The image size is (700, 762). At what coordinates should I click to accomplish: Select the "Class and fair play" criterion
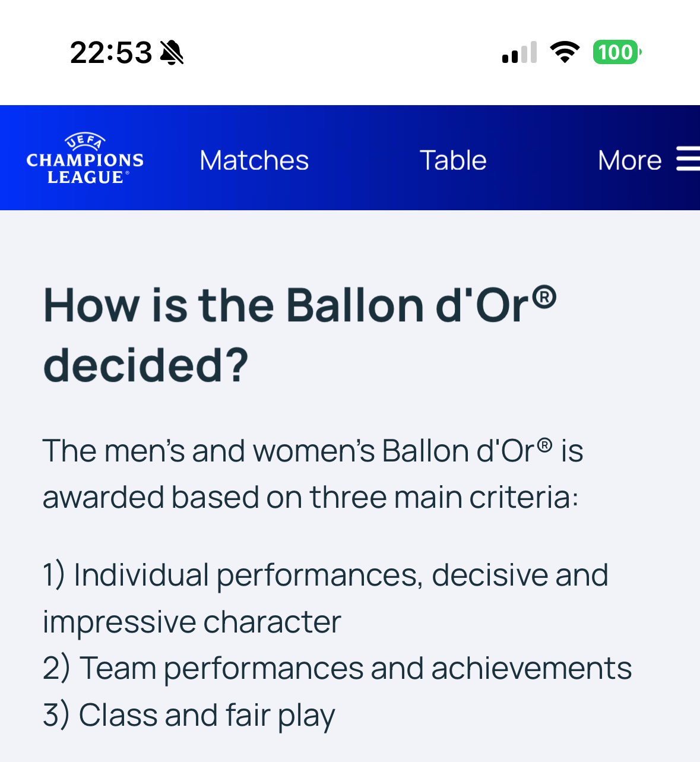click(189, 714)
